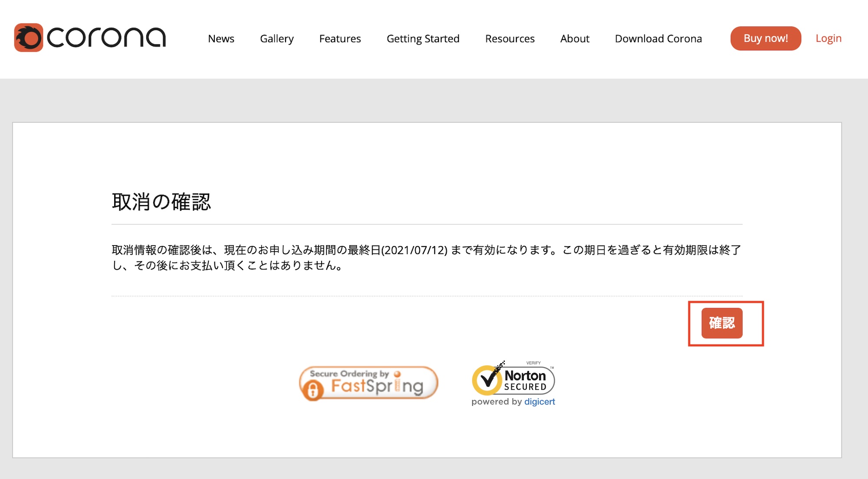This screenshot has width=868, height=479.
Task: Open the News menu item
Action: point(221,39)
